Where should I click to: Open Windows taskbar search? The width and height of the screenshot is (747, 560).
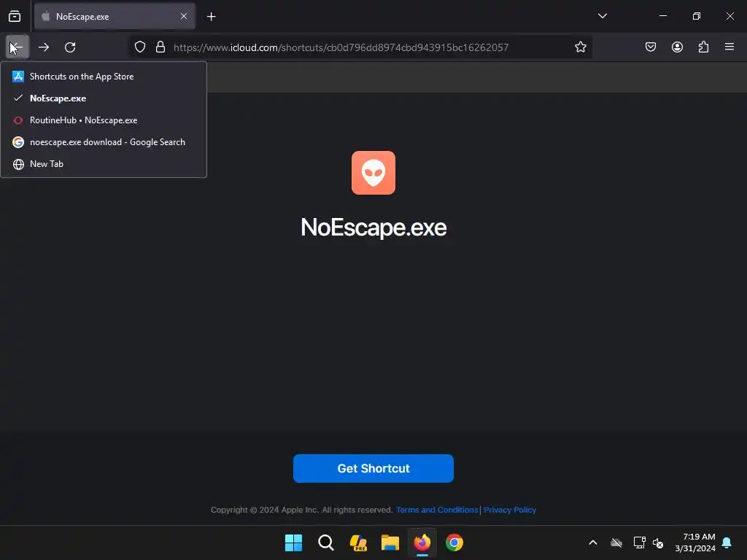point(326,542)
